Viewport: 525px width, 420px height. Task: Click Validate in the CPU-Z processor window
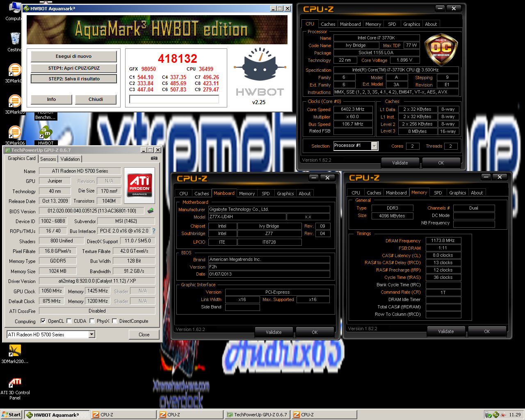pos(400,163)
